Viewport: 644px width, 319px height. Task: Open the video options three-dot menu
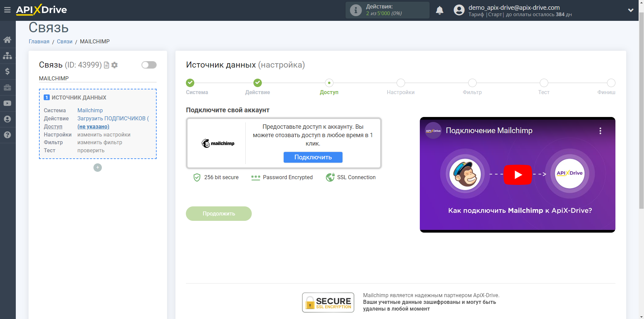coord(600,131)
